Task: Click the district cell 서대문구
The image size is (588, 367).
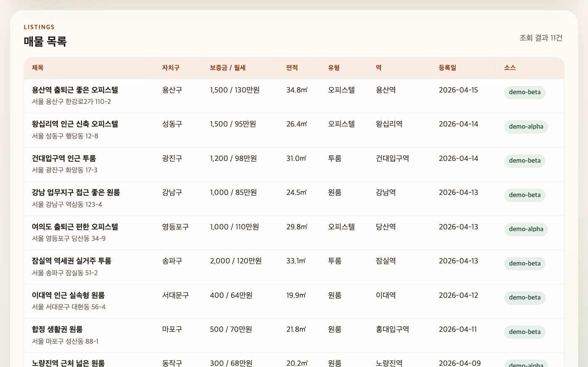Action: pyautogui.click(x=176, y=295)
